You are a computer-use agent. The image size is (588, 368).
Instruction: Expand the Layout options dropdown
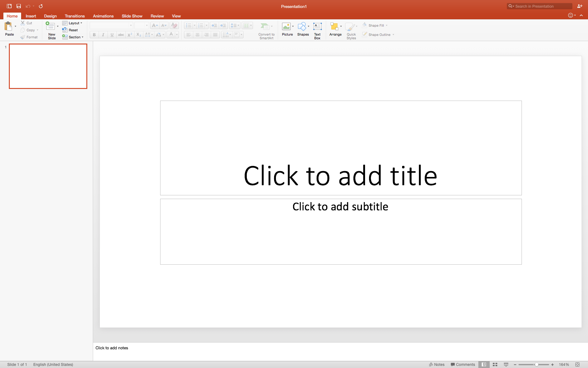tap(81, 23)
